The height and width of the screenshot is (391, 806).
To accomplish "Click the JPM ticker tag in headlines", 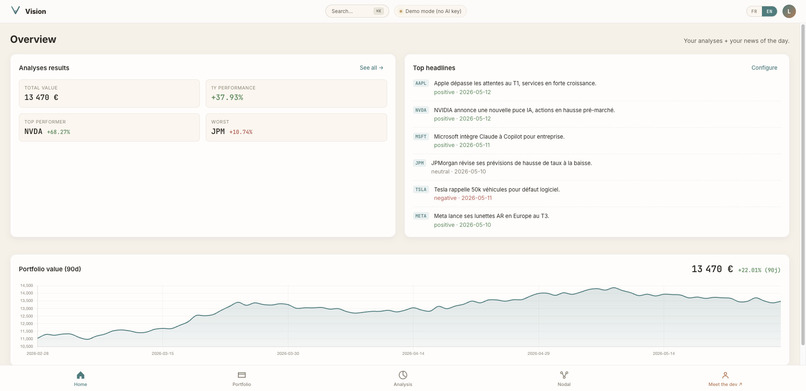I will coord(419,163).
